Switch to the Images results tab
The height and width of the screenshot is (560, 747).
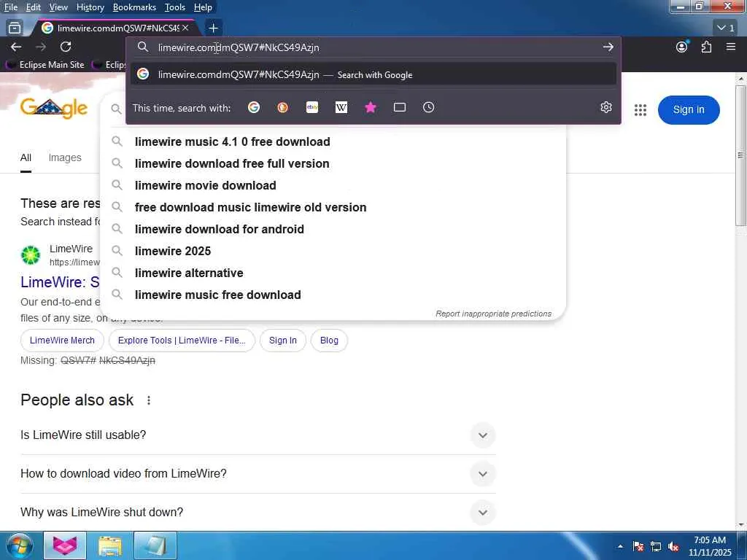click(65, 157)
